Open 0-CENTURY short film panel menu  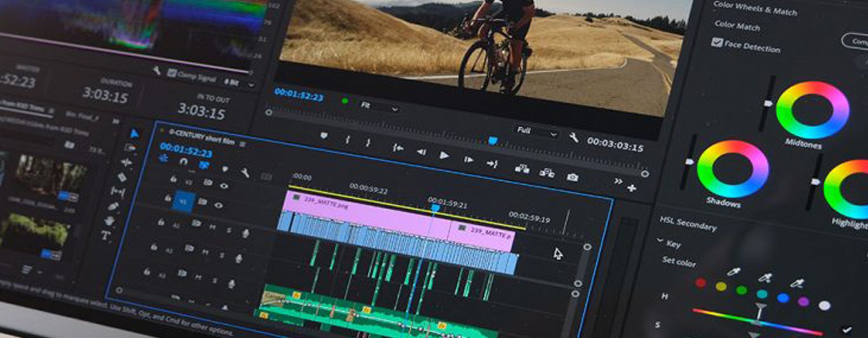coord(243,144)
